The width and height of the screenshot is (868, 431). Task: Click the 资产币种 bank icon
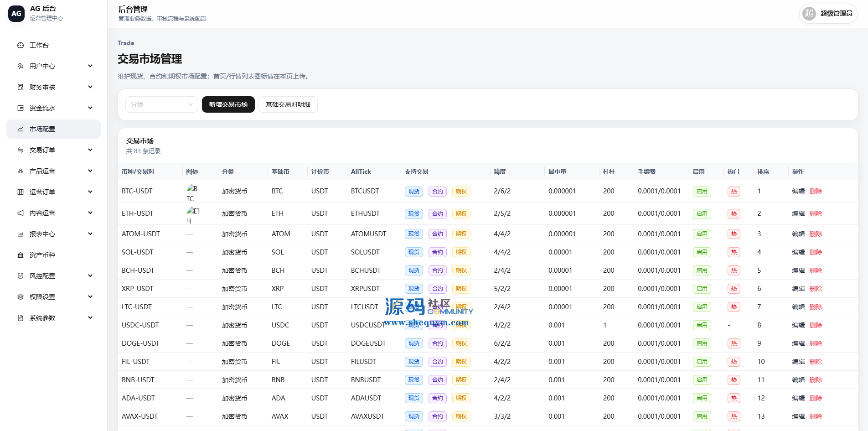(x=21, y=255)
